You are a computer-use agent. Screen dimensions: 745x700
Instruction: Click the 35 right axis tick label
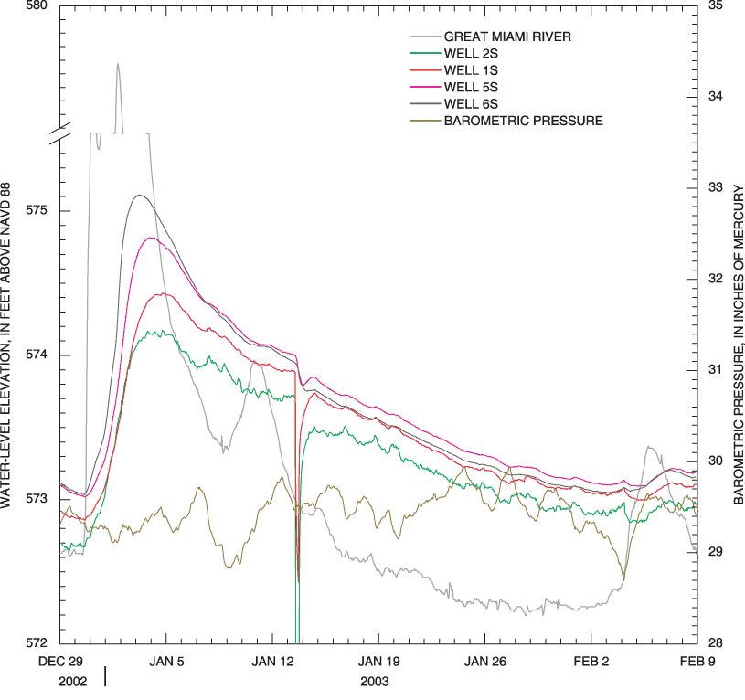coord(716,6)
